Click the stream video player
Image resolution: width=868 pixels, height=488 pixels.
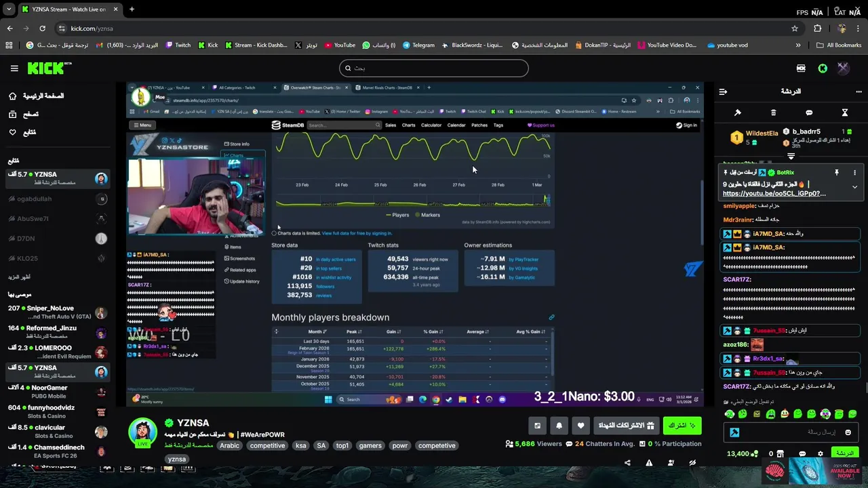point(415,245)
